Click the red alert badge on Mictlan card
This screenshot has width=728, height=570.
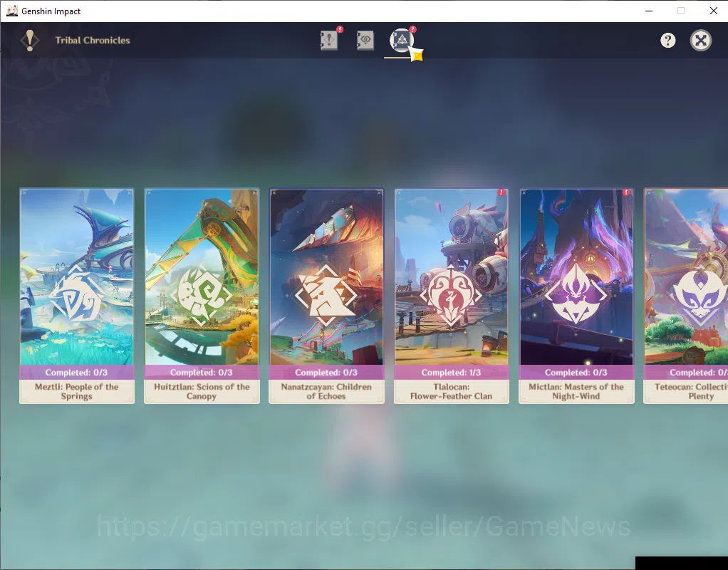626,192
